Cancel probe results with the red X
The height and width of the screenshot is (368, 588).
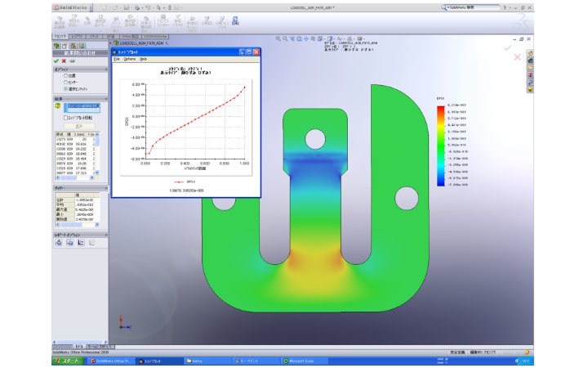[64, 61]
